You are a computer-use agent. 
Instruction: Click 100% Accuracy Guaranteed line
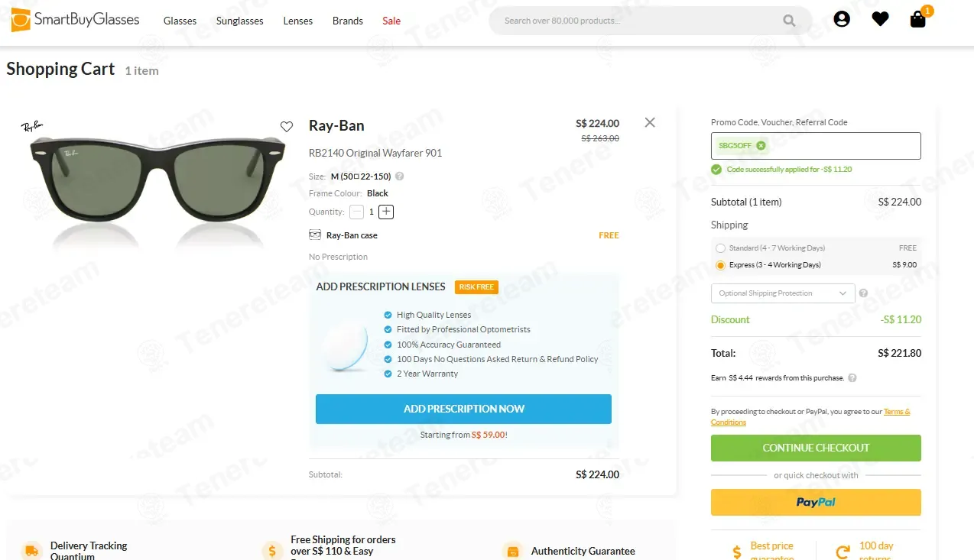(x=449, y=345)
